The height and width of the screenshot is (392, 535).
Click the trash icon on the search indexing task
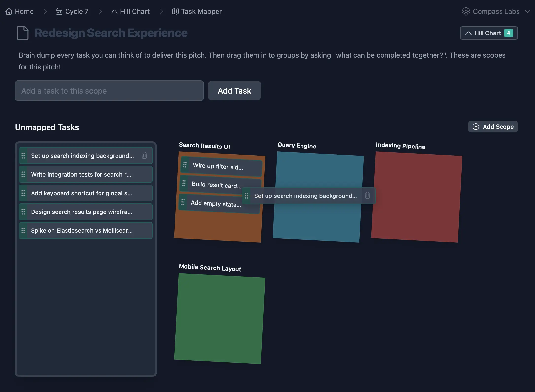click(x=144, y=155)
